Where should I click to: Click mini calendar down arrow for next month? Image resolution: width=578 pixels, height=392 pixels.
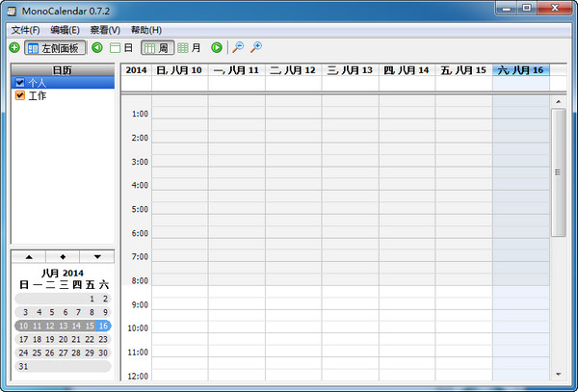[x=97, y=257]
